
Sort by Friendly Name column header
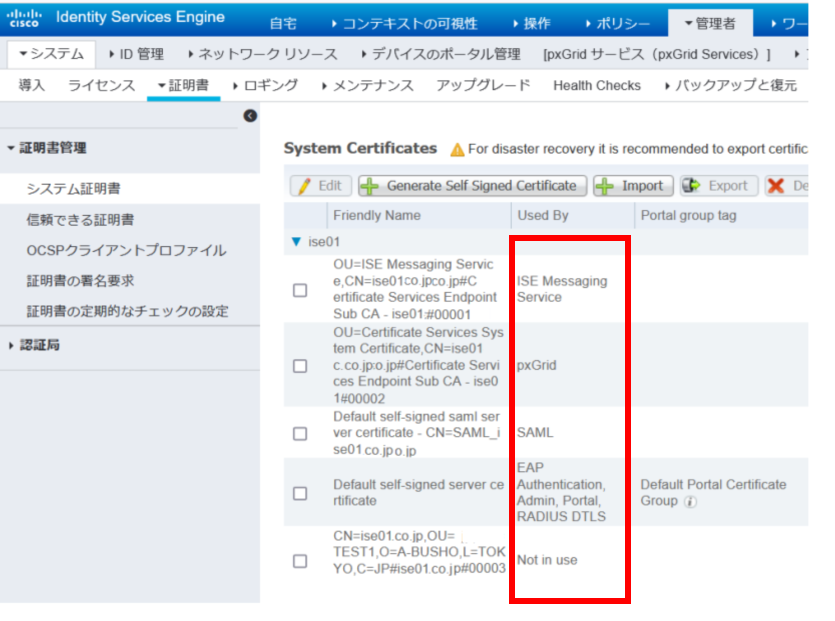pyautogui.click(x=377, y=215)
